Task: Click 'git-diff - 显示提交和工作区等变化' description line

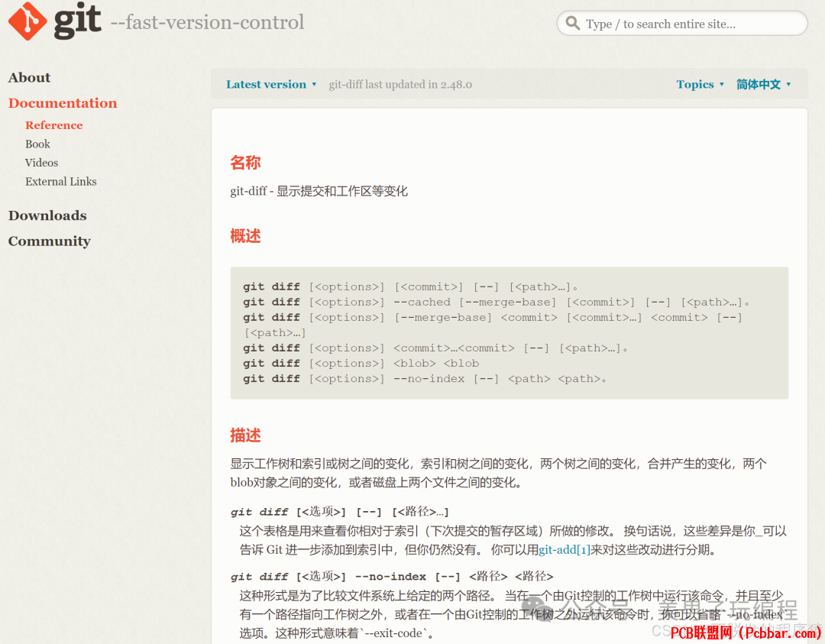Action: (319, 191)
